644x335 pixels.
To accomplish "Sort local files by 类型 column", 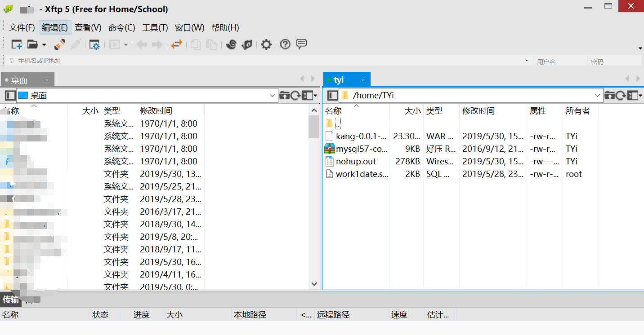I will click(119, 110).
